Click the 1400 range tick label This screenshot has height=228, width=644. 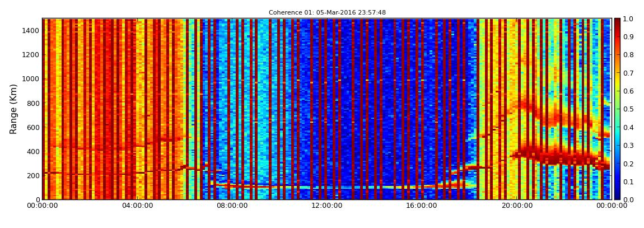click(32, 30)
